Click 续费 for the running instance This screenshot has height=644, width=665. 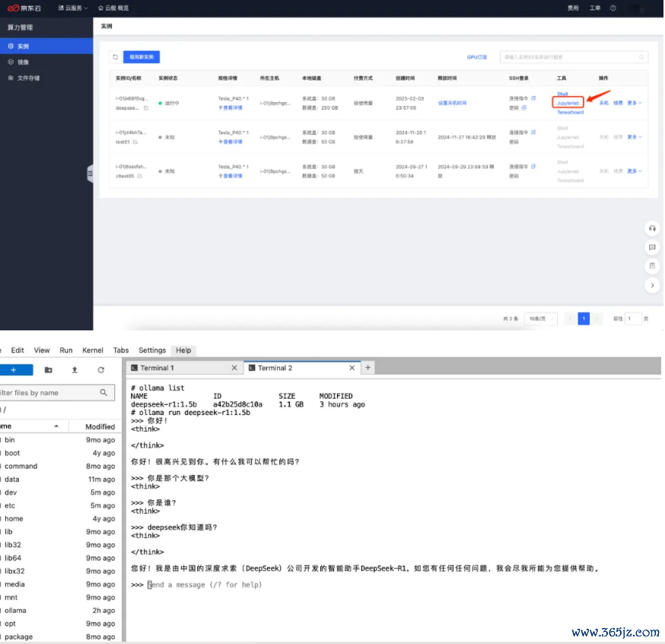pyautogui.click(x=618, y=103)
